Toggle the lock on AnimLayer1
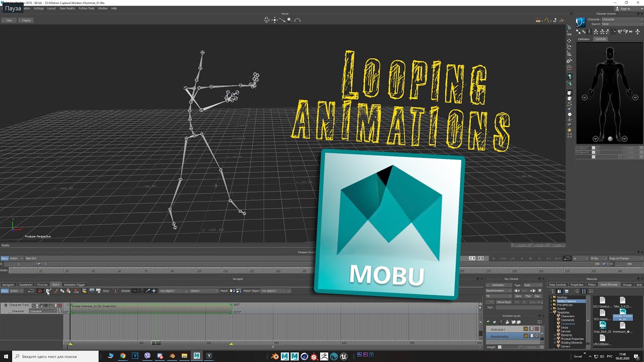Screen dimensions: 644x362 [526, 329]
